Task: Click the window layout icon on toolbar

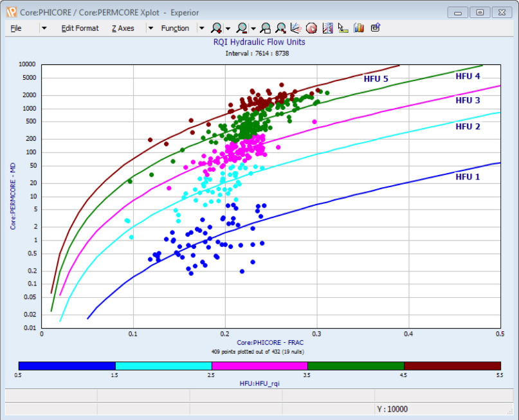Action: click(x=376, y=28)
